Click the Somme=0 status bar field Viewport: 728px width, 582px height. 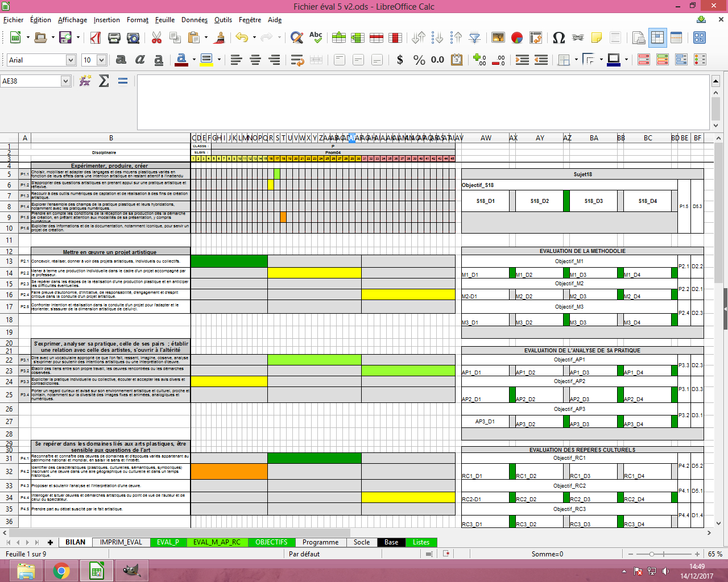coord(547,554)
